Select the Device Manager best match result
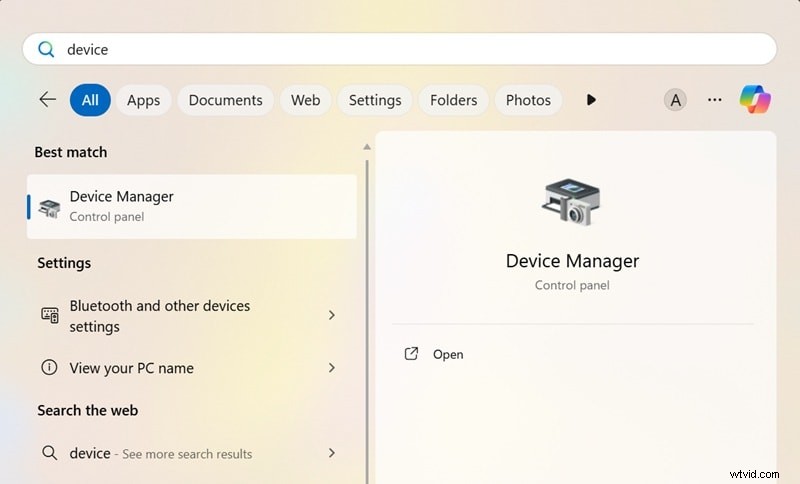Screen dimensions: 800x484 [192, 206]
